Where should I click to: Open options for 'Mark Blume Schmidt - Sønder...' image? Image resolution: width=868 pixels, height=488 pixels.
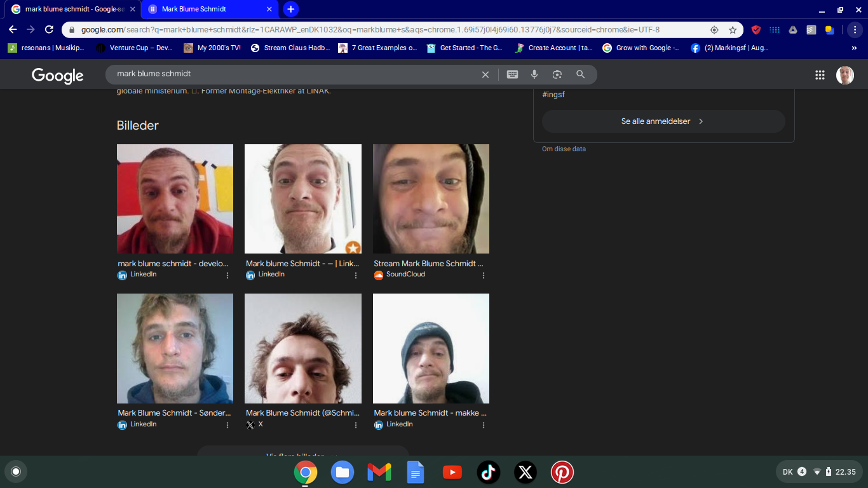[227, 425]
